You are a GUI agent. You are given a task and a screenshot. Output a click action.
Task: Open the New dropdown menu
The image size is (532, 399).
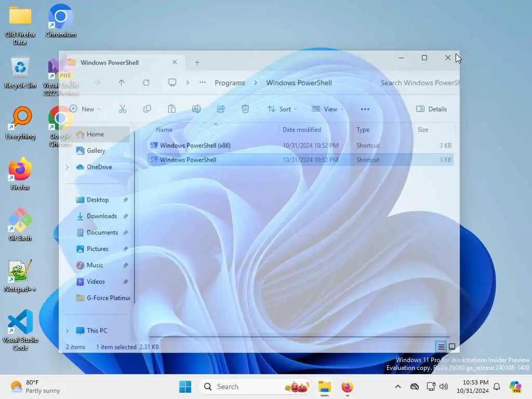coord(85,109)
